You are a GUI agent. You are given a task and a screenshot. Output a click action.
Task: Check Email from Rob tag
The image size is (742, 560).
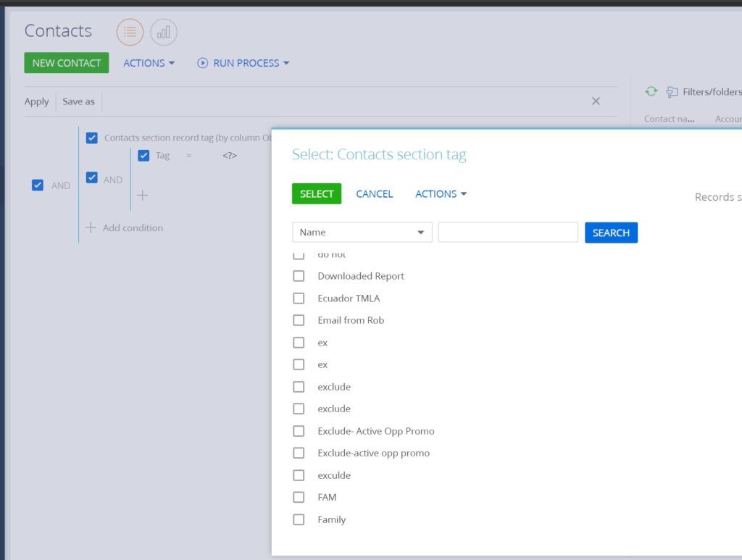299,320
